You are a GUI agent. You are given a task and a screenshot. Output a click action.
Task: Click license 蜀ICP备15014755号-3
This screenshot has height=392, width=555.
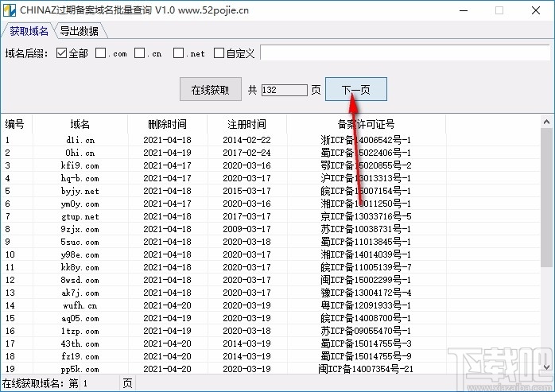click(x=366, y=343)
